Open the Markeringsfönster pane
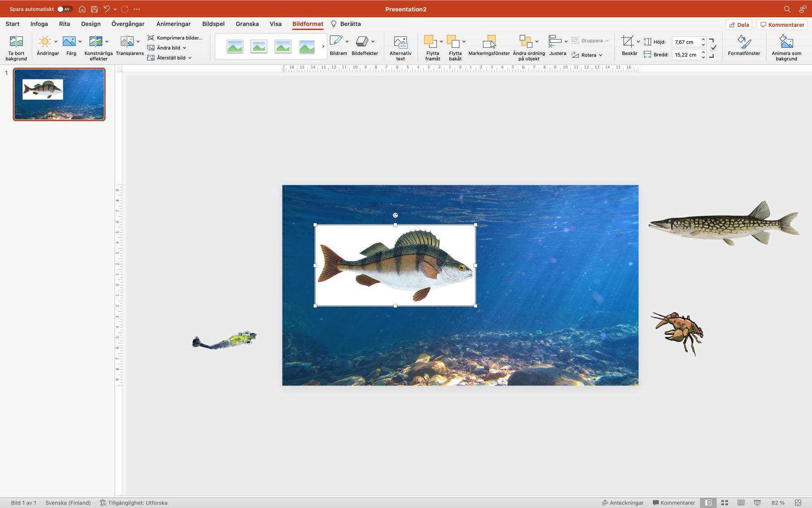Screen dimensions: 812x508 [x=488, y=42]
